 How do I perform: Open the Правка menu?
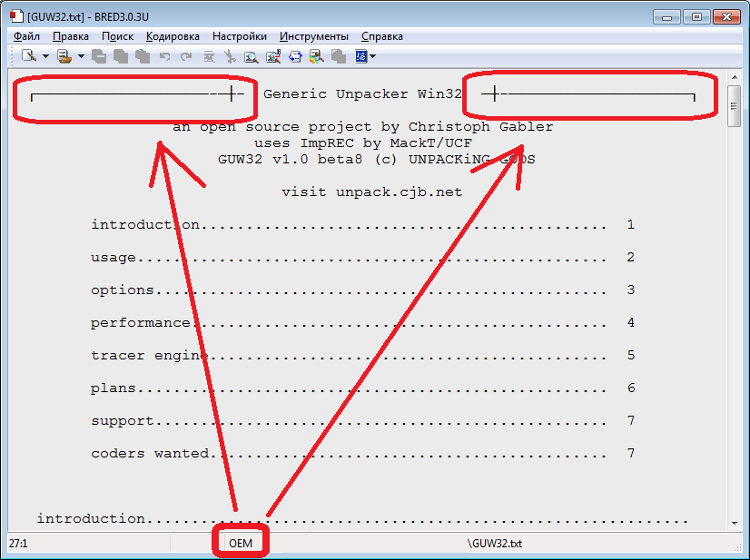click(70, 36)
